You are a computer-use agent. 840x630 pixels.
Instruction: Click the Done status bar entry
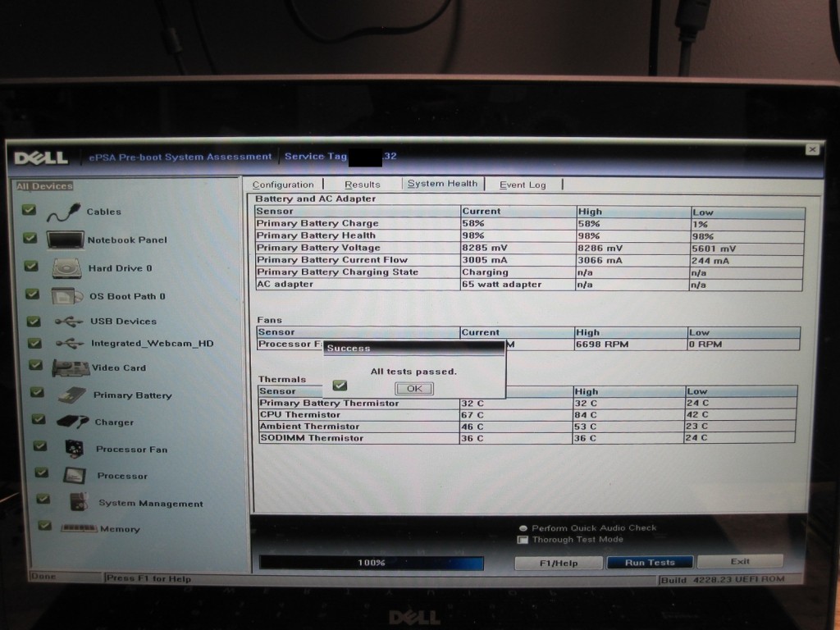pyautogui.click(x=43, y=577)
